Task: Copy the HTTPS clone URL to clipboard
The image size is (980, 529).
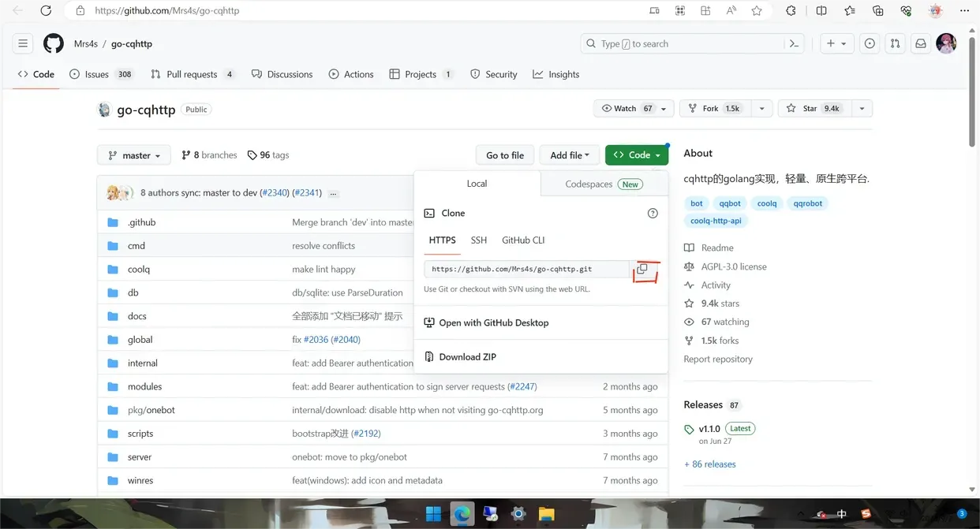Action: pos(642,270)
